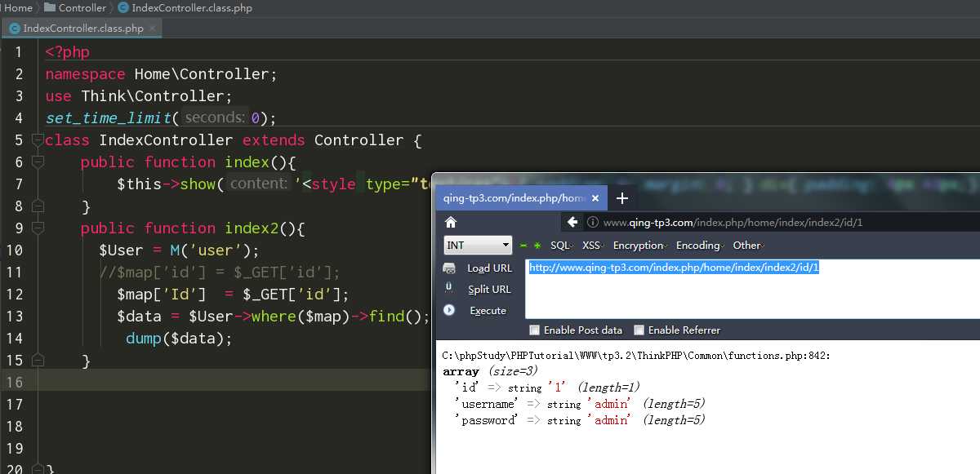Click the functions.php:842 path in output
This screenshot has width=980, height=474.
[636, 356]
